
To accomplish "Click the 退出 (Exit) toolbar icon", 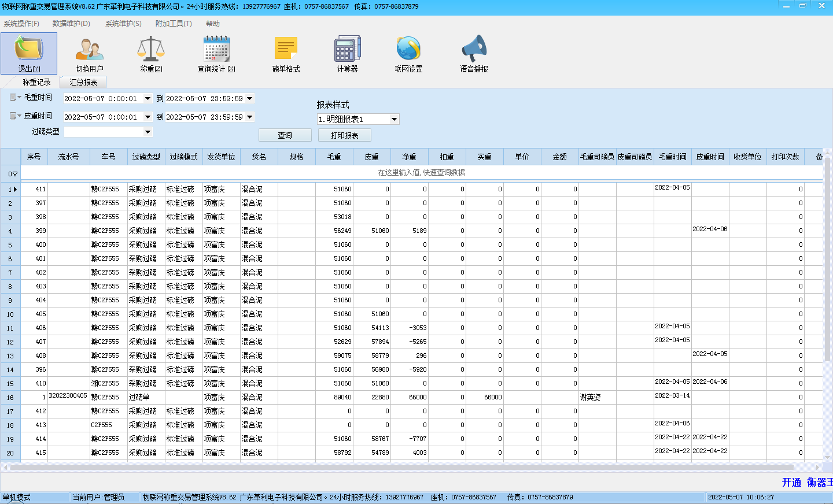I will point(29,49).
